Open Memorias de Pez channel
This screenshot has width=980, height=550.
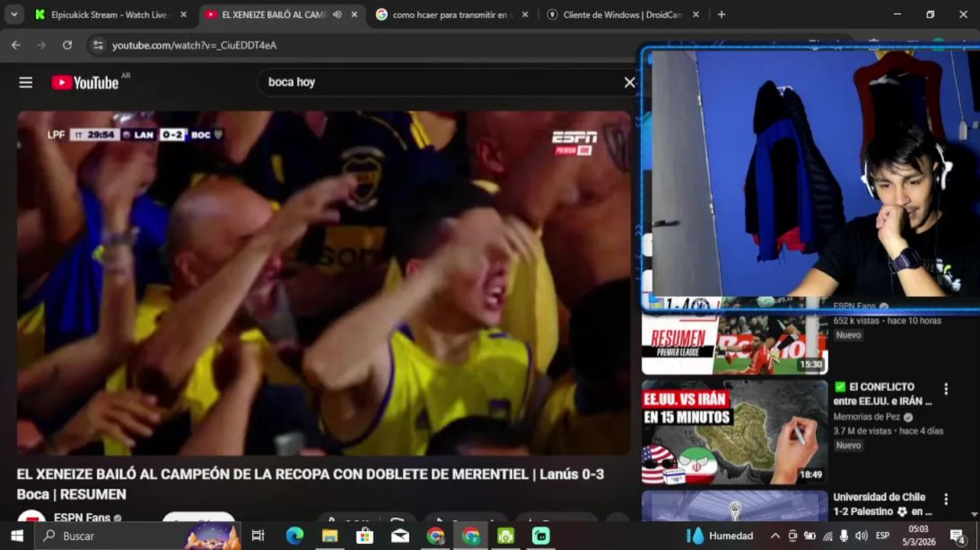click(x=866, y=417)
